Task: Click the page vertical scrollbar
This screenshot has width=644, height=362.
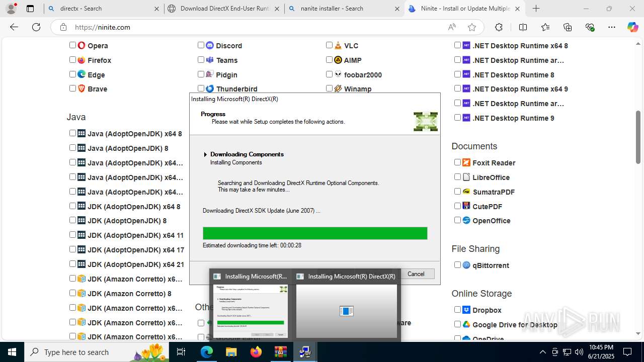Action: 638,137
